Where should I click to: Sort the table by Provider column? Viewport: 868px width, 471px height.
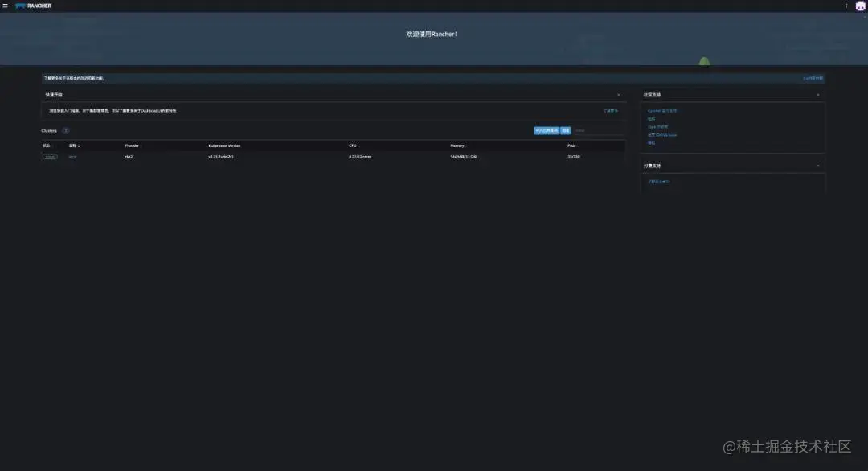tap(133, 145)
